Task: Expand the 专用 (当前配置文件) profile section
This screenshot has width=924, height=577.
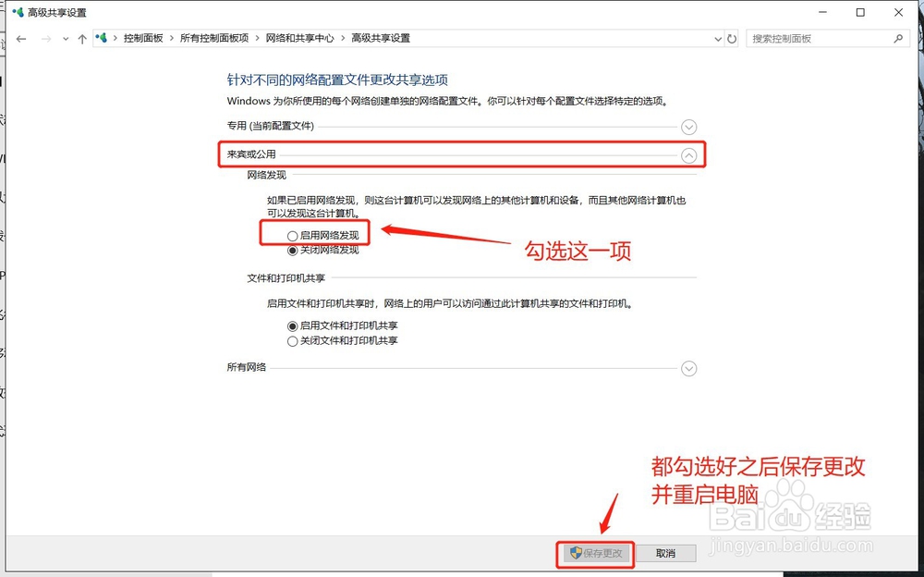Action: coord(688,126)
